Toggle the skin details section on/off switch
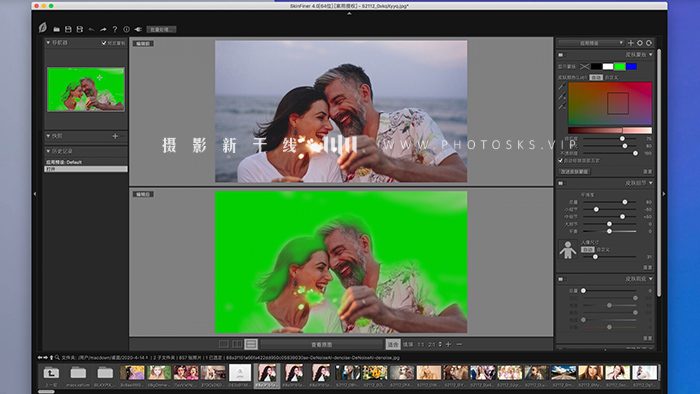This screenshot has width=700, height=394. click(561, 183)
